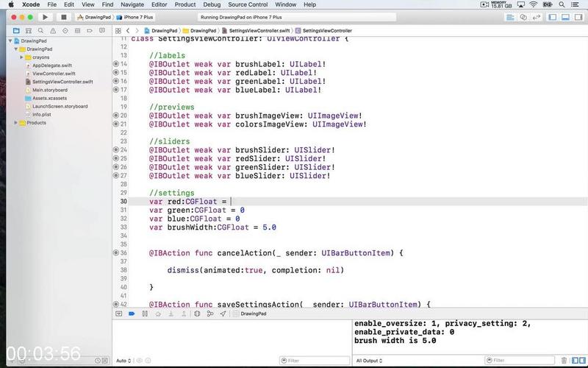The image size is (588, 368).
Task: Run the app with the Play button
Action: click(x=45, y=17)
